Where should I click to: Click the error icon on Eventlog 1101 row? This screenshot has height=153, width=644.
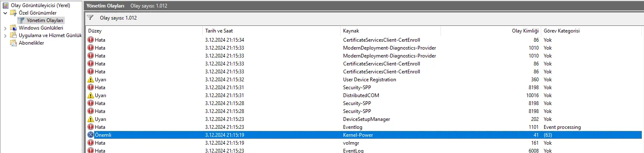[x=91, y=127]
